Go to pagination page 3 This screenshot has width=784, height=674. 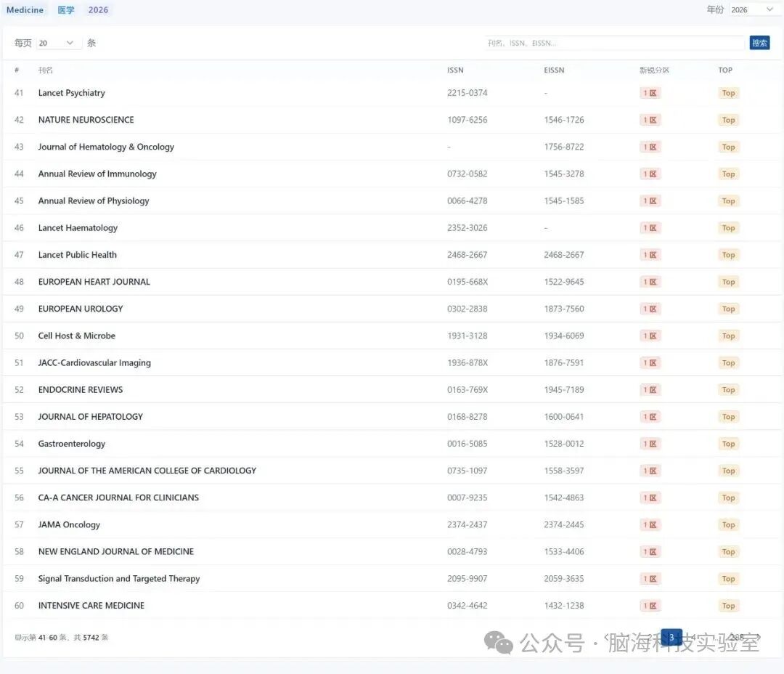click(x=671, y=637)
